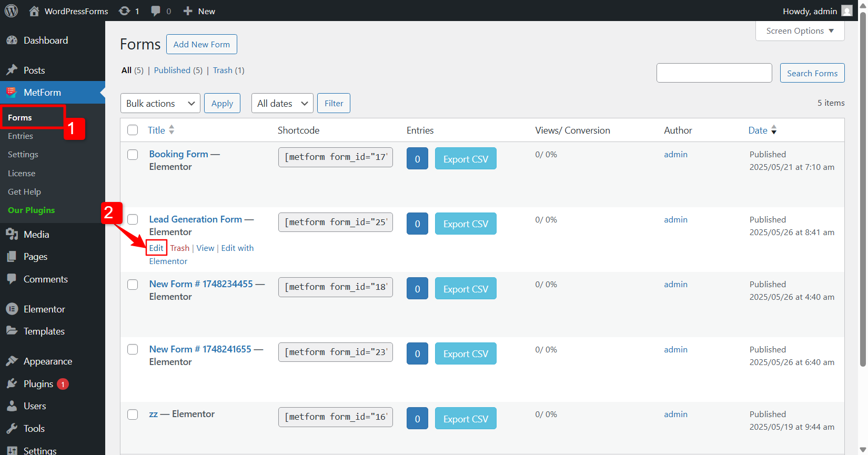This screenshot has height=455, width=868.
Task: Open the Get Help submenu item
Action: point(24,192)
